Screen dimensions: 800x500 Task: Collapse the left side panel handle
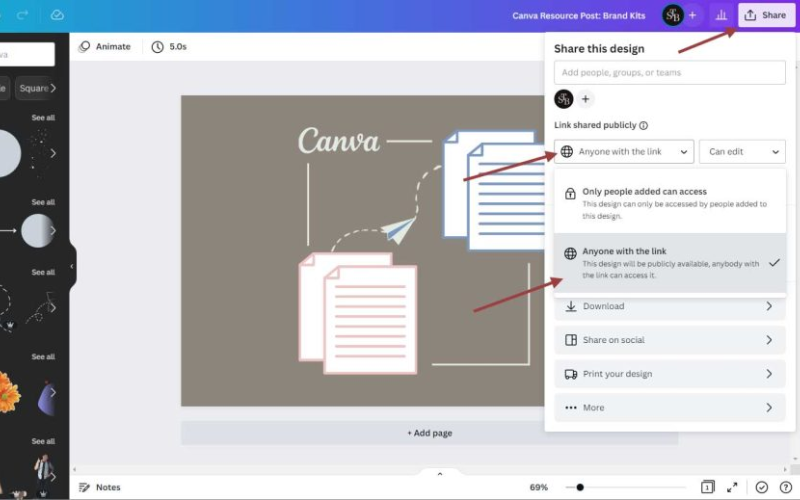click(72, 267)
